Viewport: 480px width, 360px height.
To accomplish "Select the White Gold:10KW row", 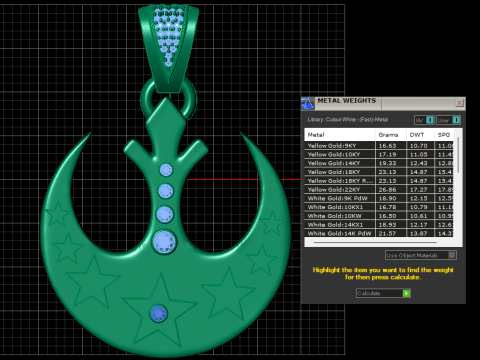I will tap(379, 216).
